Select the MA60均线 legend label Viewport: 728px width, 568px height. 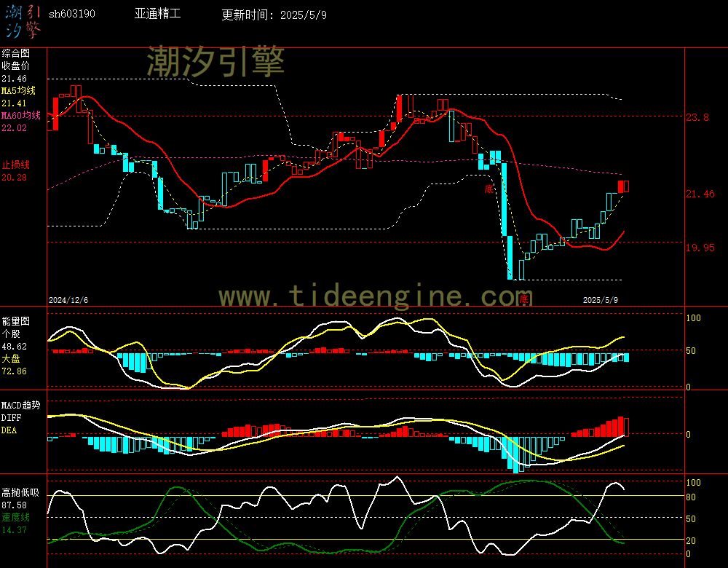[21, 115]
